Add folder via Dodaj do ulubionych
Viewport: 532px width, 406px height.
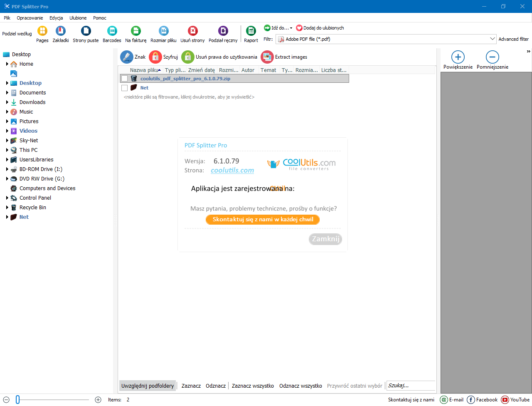click(x=320, y=28)
